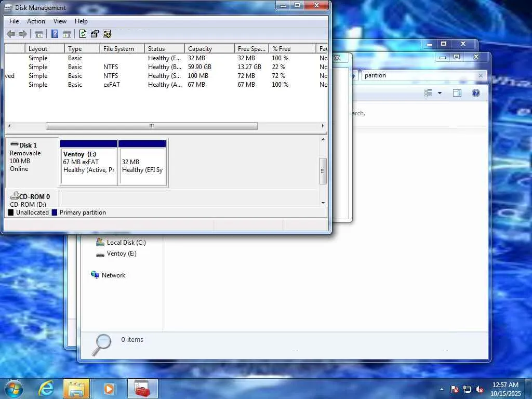Sort by the Free Space column header
532x399 pixels.
tap(251, 48)
